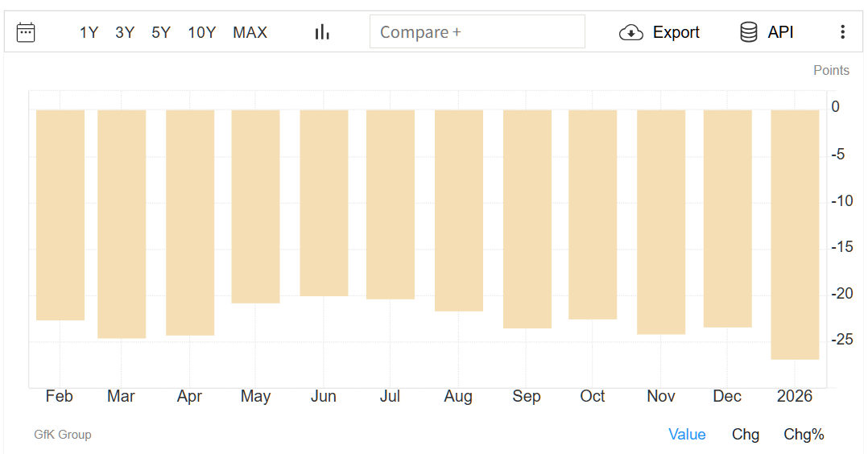
Task: Open the calendar date range picker
Action: [x=26, y=32]
